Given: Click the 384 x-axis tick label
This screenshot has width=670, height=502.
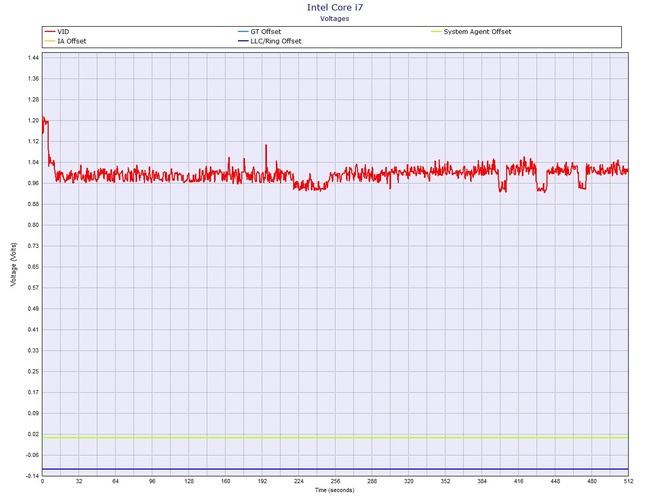Looking at the screenshot, I should coord(482,481).
